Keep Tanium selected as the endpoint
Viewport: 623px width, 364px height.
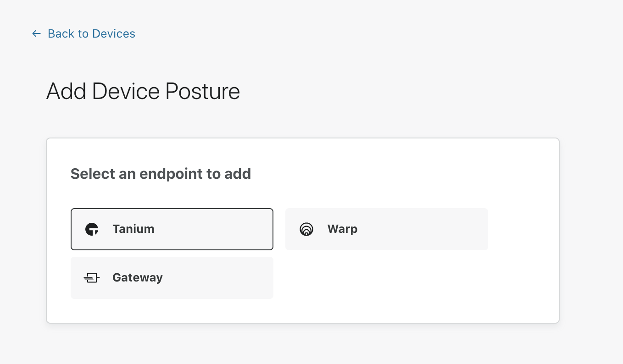click(172, 229)
